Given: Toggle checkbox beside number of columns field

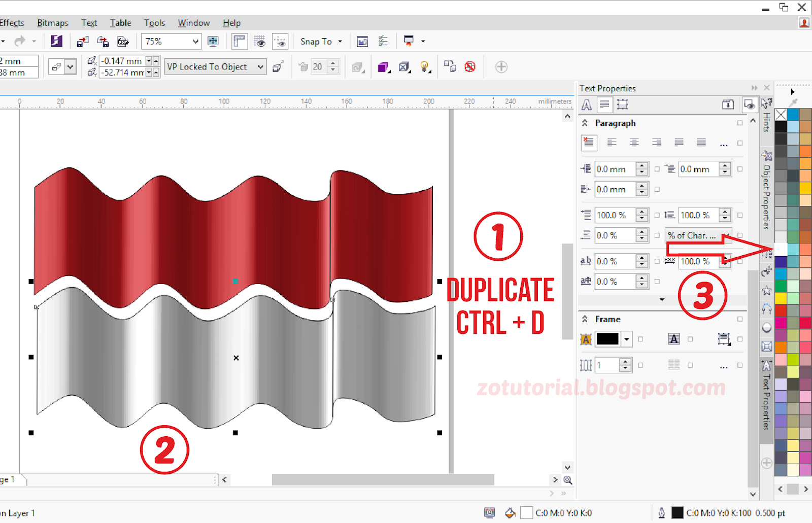Looking at the screenshot, I should pyautogui.click(x=640, y=365).
